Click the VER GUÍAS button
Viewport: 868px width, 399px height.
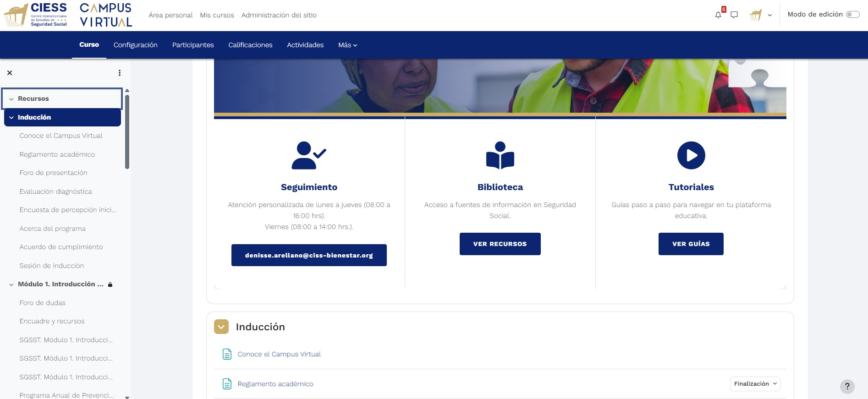click(x=691, y=244)
